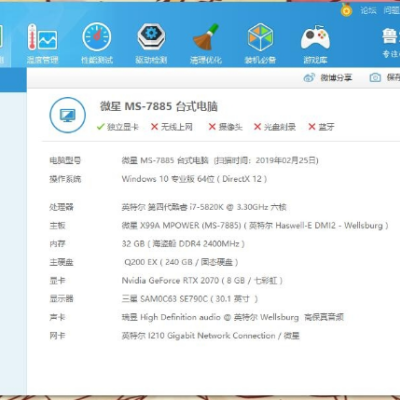Image resolution: width=400 pixels, height=400 pixels.
Task: Select the 显示器 row label
Action: [61, 299]
